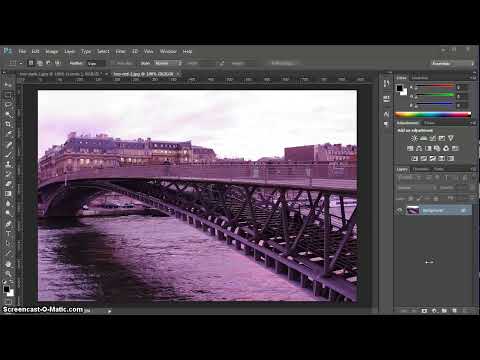Toggle New selection mode in options bar
The height and width of the screenshot is (360, 480).
(31, 63)
